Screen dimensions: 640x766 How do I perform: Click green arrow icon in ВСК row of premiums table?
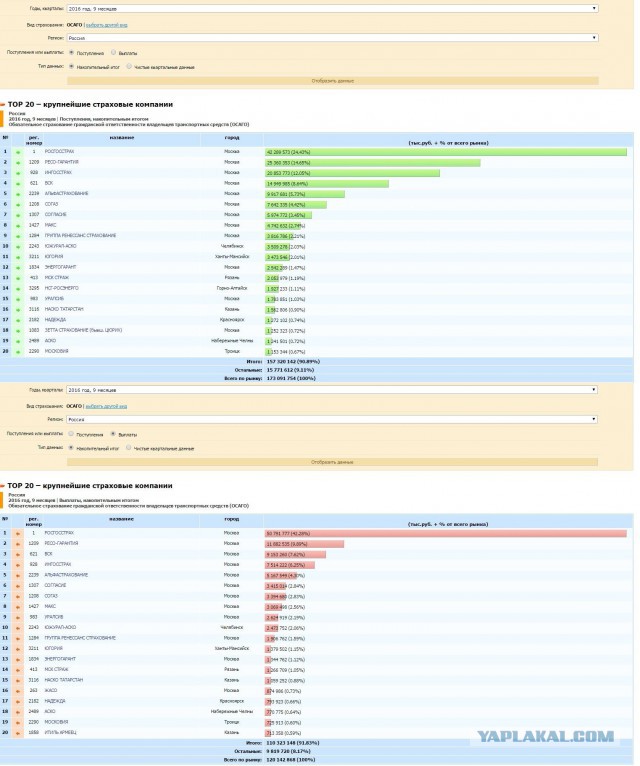18,184
